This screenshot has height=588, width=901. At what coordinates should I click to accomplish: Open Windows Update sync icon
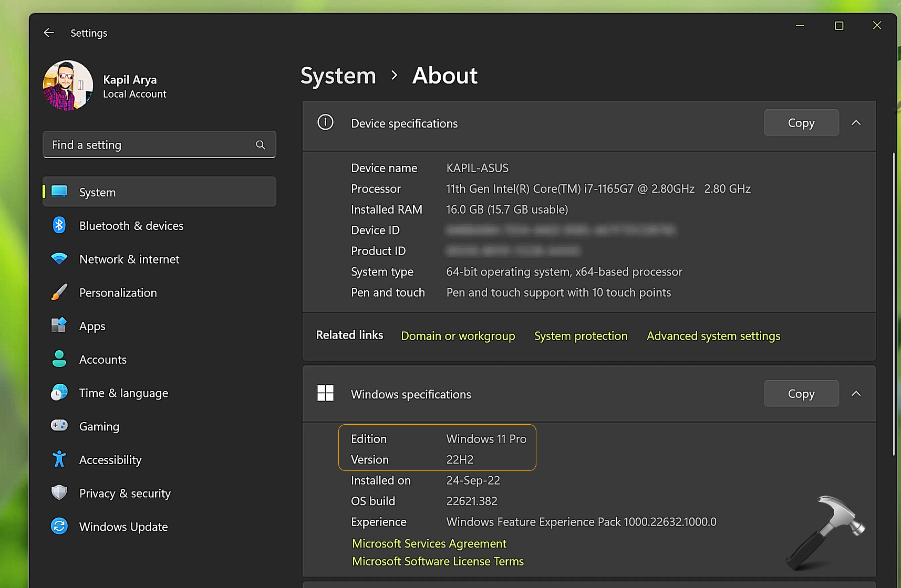tap(59, 526)
